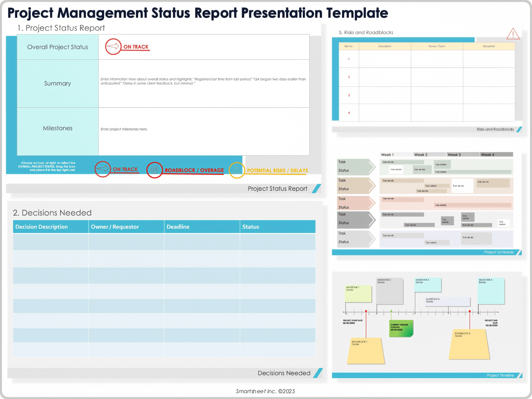Click the ROADBLOCK 1 yellow callout box

(x=366, y=351)
